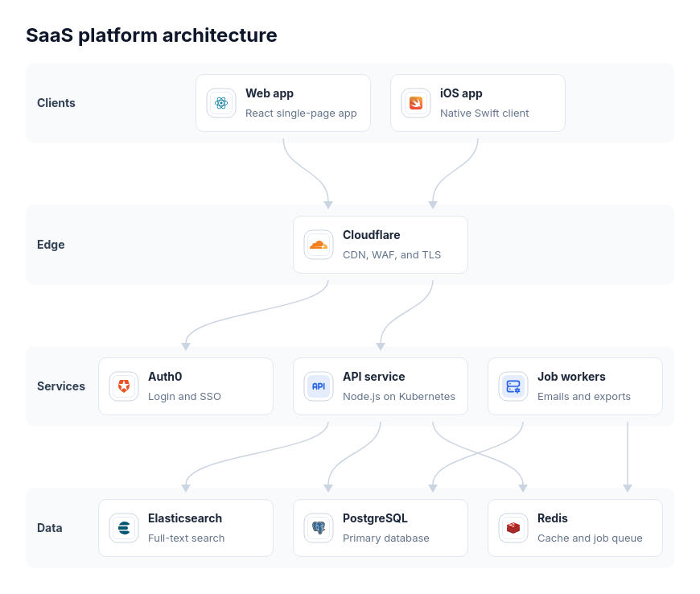
Task: Click 'Primary database' description
Action: click(385, 538)
